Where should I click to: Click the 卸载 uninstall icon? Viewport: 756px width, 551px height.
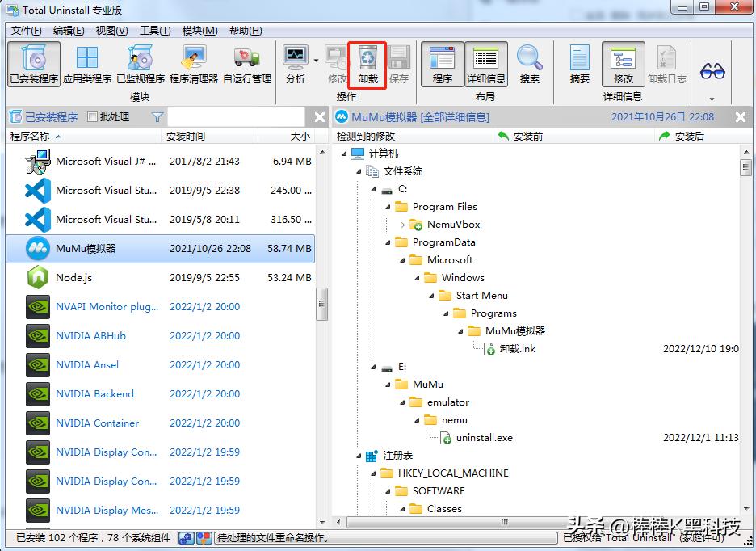[367, 64]
